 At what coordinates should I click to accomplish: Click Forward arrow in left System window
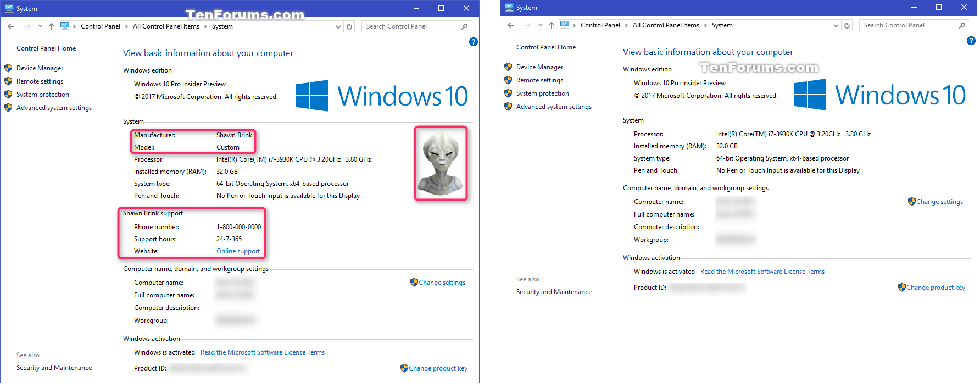point(27,26)
